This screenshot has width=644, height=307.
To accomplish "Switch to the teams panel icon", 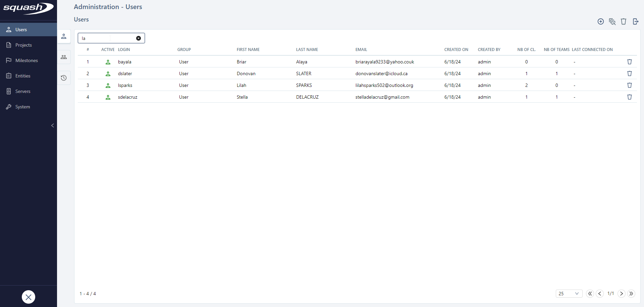I will pos(64,57).
